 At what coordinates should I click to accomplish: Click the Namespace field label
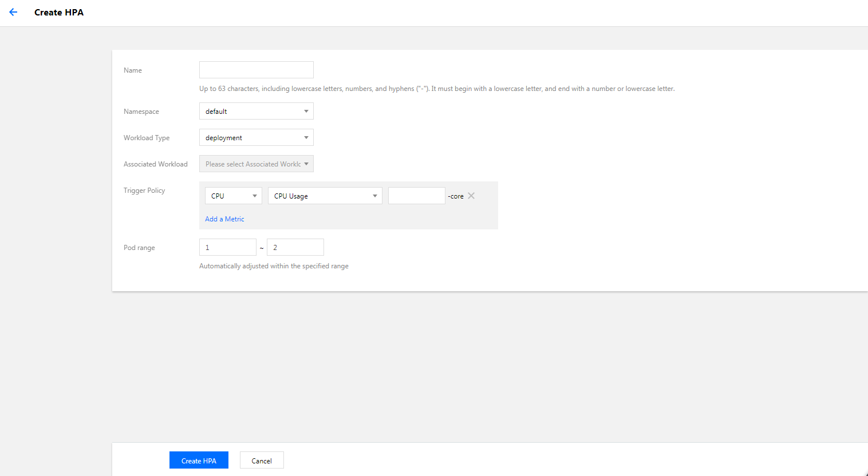click(141, 112)
